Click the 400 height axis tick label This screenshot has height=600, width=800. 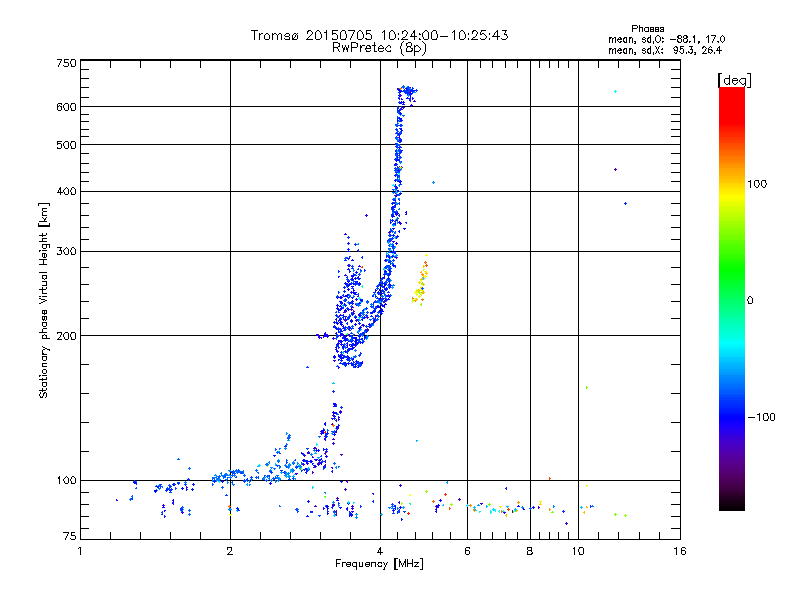click(x=67, y=191)
